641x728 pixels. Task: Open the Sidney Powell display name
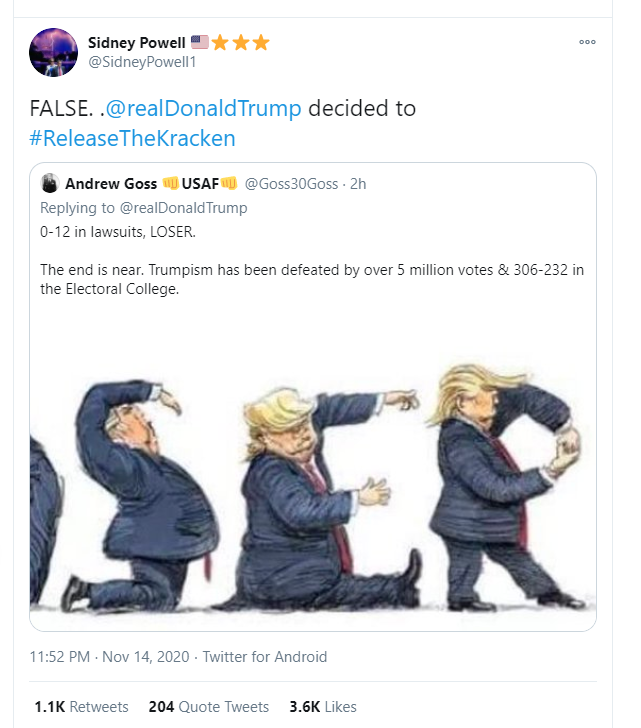click(136, 42)
